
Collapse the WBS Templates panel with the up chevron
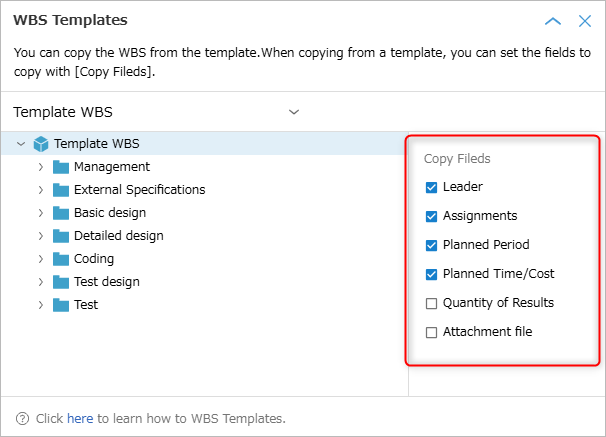click(x=553, y=21)
